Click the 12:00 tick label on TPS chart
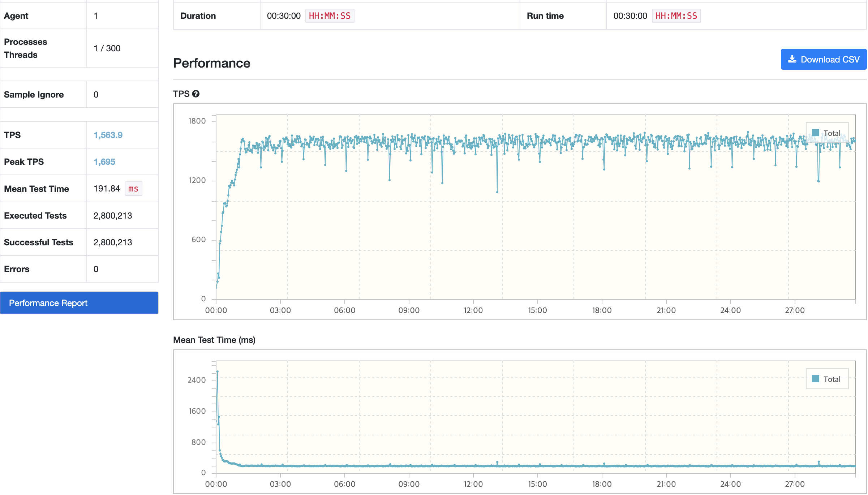 (473, 310)
